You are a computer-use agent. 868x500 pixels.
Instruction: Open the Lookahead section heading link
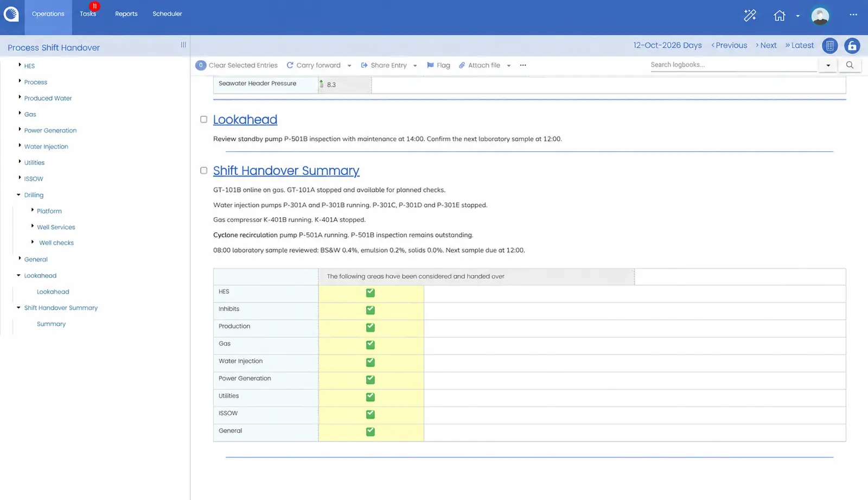pos(245,119)
